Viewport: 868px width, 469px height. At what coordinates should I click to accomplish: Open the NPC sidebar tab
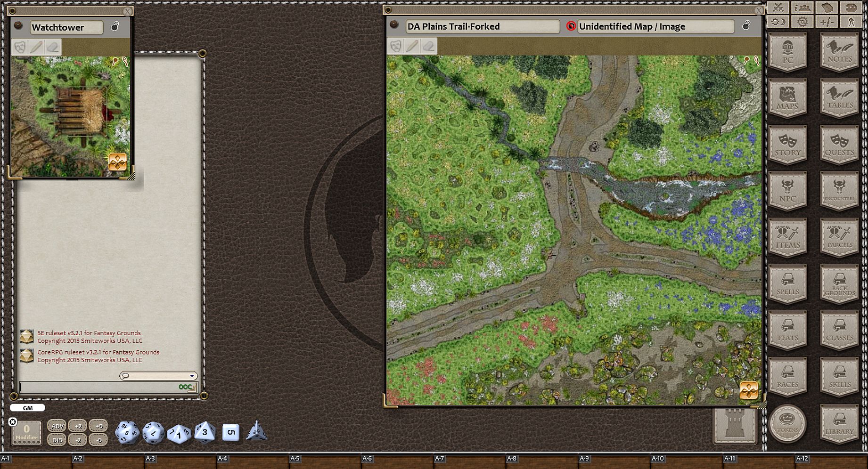787,191
